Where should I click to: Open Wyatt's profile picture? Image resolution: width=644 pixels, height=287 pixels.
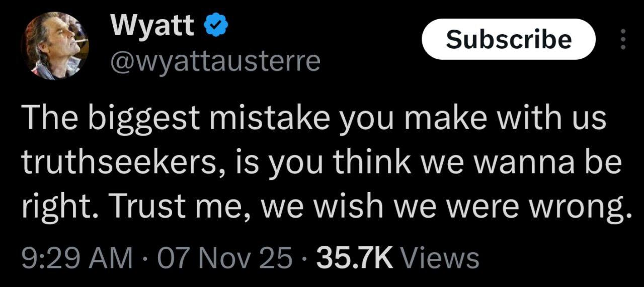[55, 46]
